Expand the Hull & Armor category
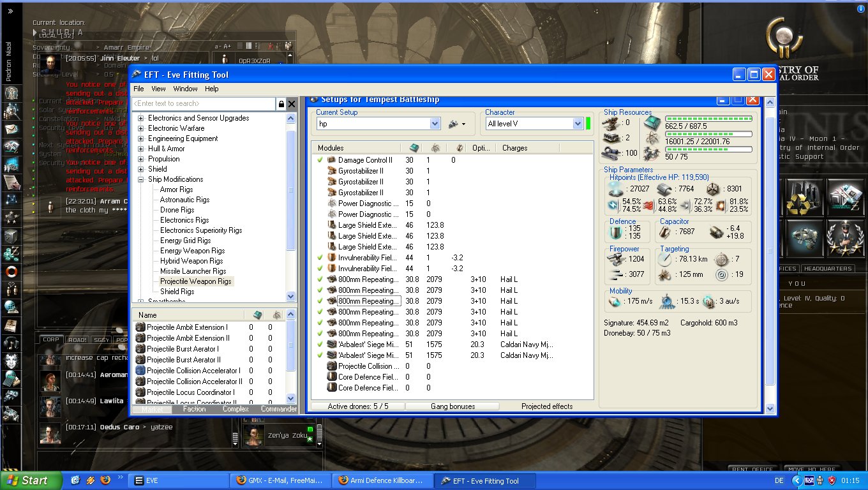Image resolution: width=868 pixels, height=490 pixels. coord(141,149)
